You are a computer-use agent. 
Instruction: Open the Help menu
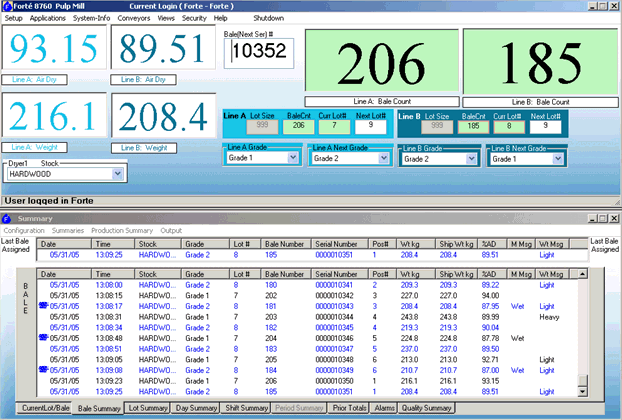click(x=221, y=18)
